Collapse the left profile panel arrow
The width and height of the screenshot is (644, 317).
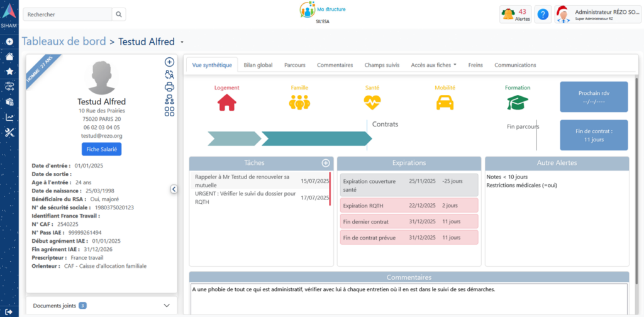(x=174, y=189)
